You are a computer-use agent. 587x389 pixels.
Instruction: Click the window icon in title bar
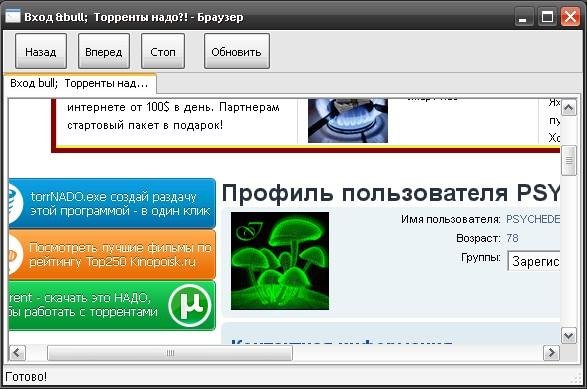[13, 17]
